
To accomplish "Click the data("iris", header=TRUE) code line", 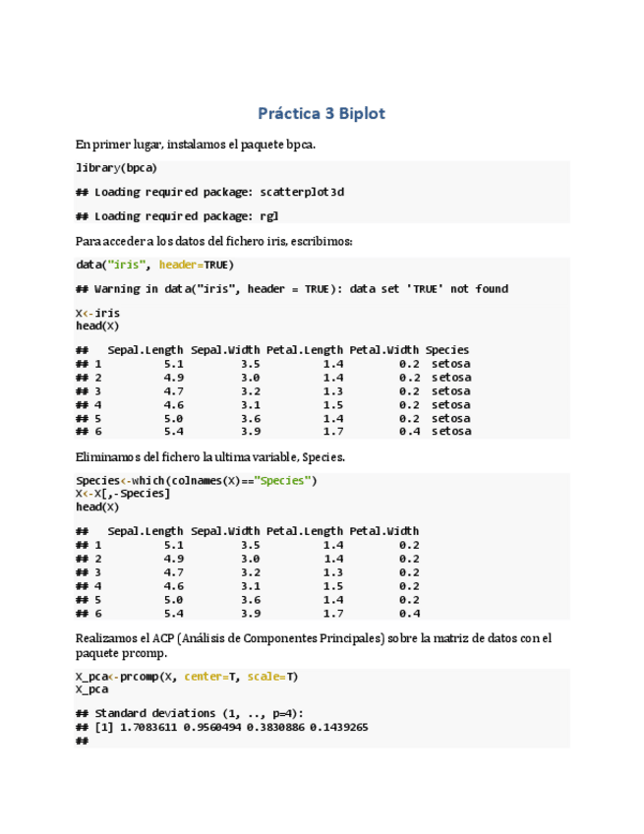I will tap(155, 265).
